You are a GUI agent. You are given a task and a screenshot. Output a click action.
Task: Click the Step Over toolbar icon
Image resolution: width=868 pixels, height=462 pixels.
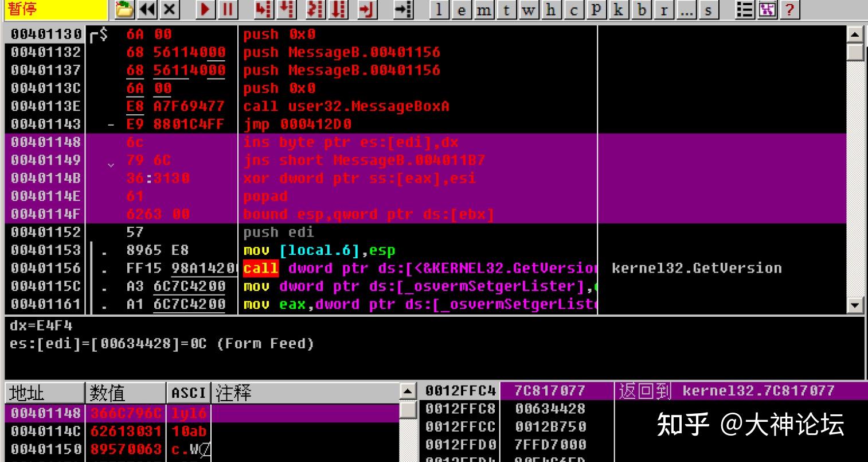point(286,10)
